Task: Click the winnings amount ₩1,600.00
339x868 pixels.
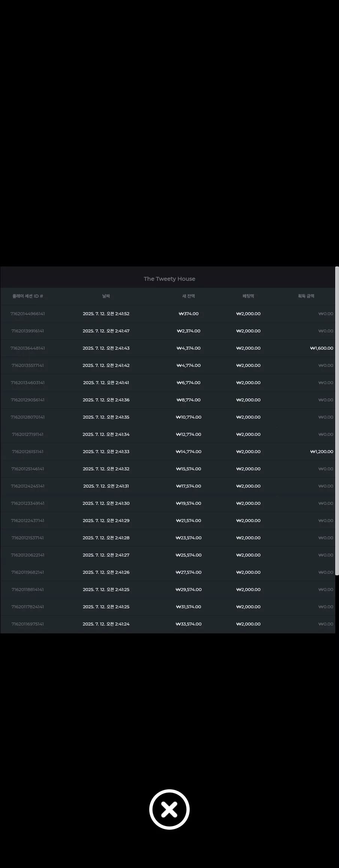Action: [322, 348]
